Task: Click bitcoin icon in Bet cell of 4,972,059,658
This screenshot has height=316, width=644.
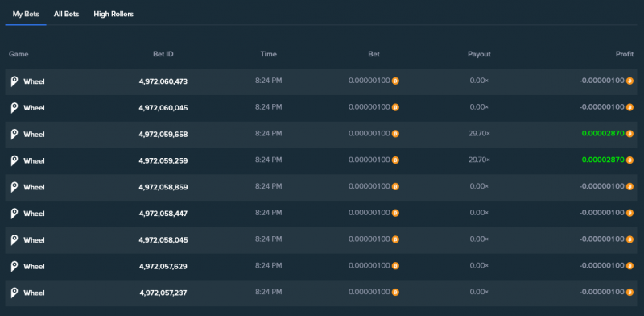Action: 395,134
